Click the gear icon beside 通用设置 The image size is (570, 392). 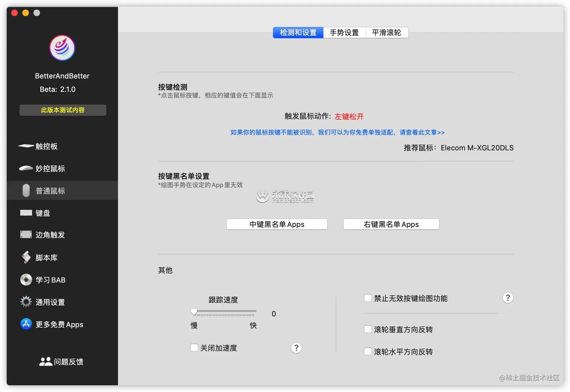(x=26, y=302)
